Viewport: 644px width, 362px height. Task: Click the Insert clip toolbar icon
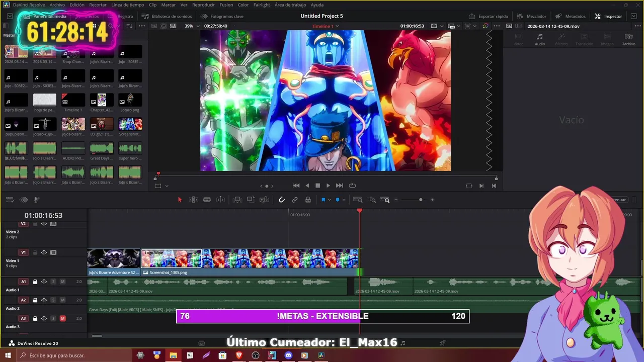coord(237,200)
